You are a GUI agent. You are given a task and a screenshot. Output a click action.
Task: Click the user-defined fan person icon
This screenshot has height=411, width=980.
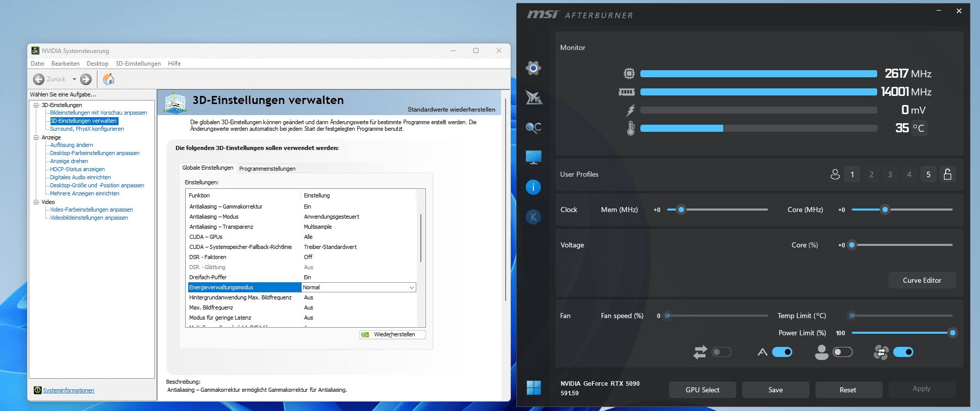822,352
